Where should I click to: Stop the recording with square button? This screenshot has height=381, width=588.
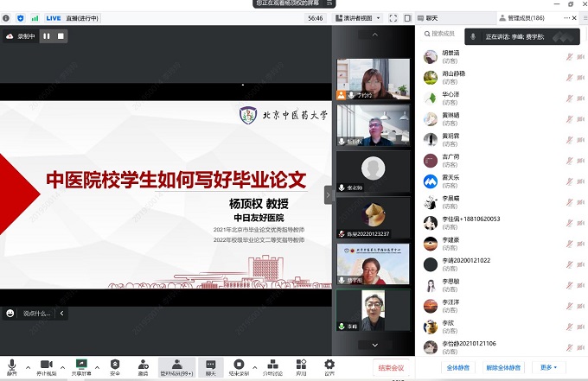click(x=61, y=36)
